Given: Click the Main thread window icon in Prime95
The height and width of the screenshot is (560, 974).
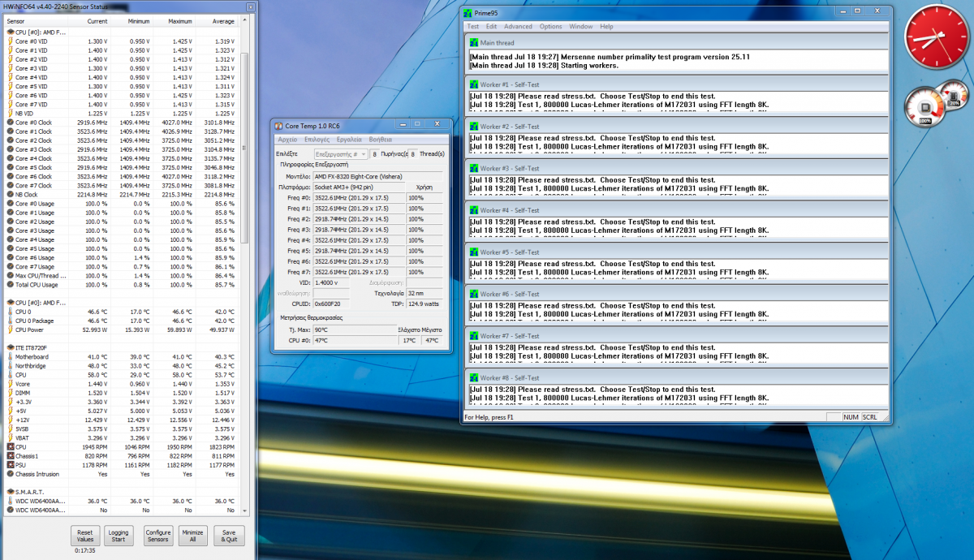Looking at the screenshot, I should point(474,42).
